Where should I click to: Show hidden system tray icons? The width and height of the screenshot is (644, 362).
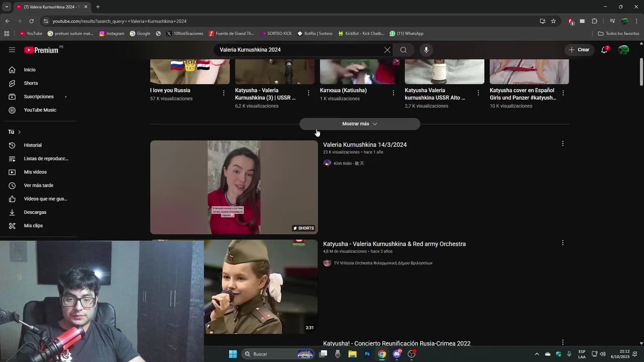point(536,354)
